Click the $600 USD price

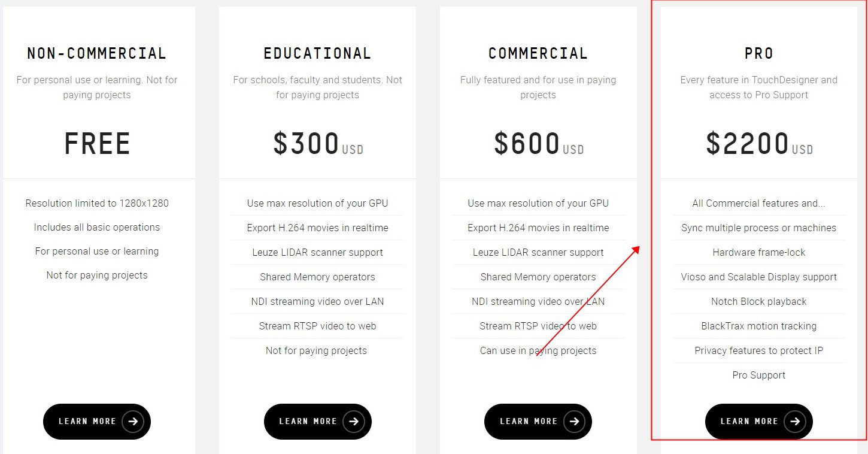[538, 144]
